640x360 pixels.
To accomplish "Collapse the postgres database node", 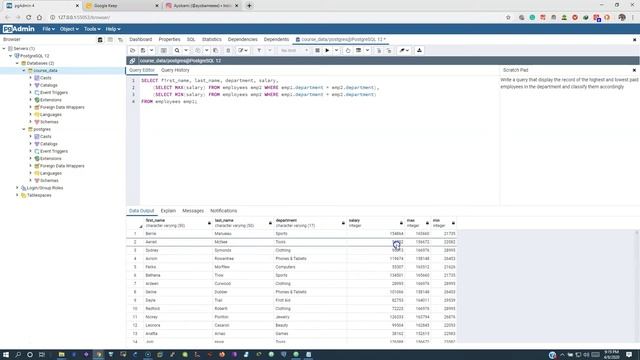I will 24,129.
